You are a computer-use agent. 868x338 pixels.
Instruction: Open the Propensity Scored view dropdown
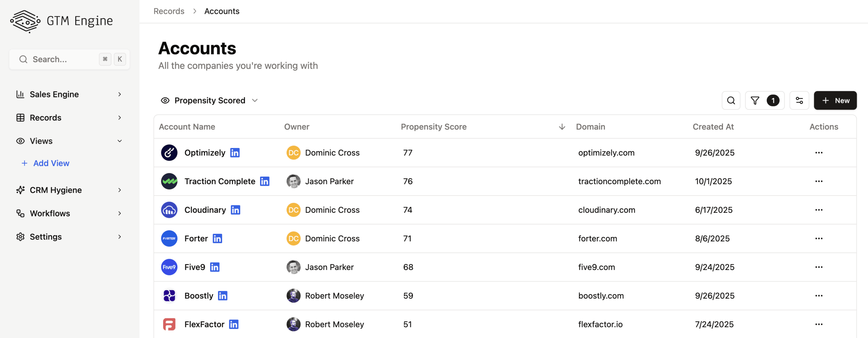209,101
